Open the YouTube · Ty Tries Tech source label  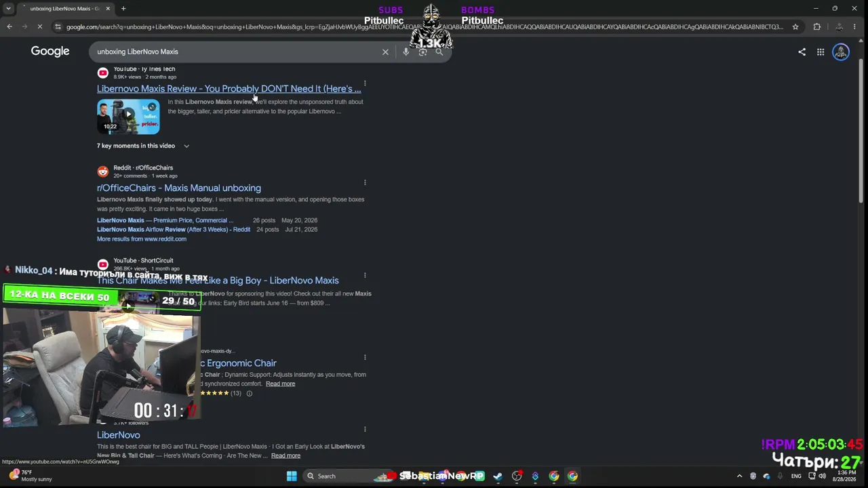pyautogui.click(x=144, y=69)
